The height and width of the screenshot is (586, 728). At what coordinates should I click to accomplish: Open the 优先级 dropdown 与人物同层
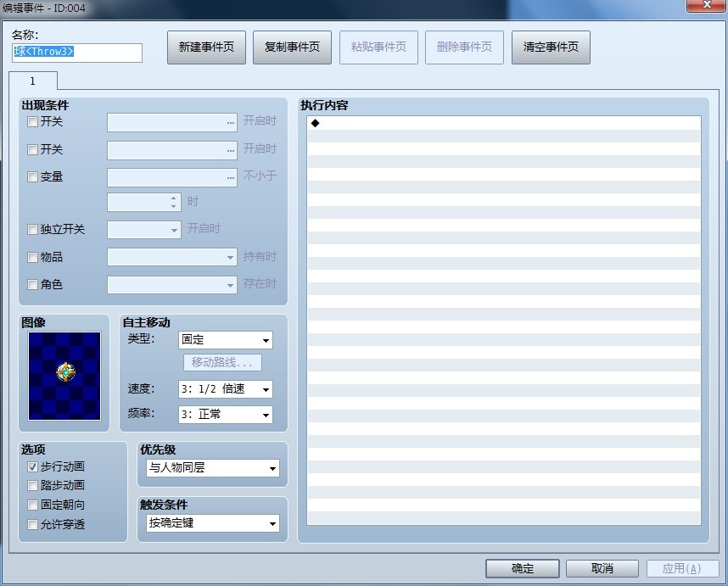click(x=213, y=468)
